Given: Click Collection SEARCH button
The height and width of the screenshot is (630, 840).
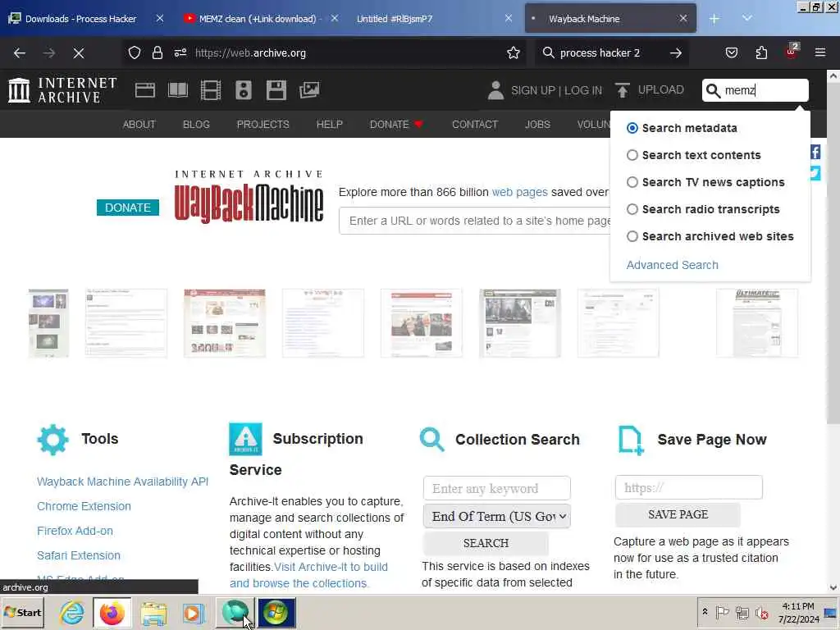Looking at the screenshot, I should click(x=486, y=543).
